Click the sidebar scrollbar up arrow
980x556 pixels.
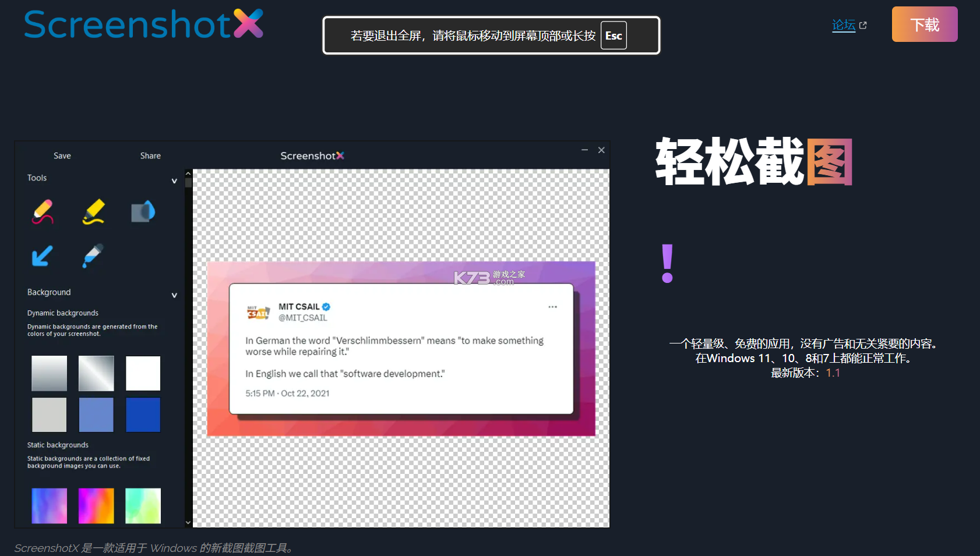click(188, 173)
